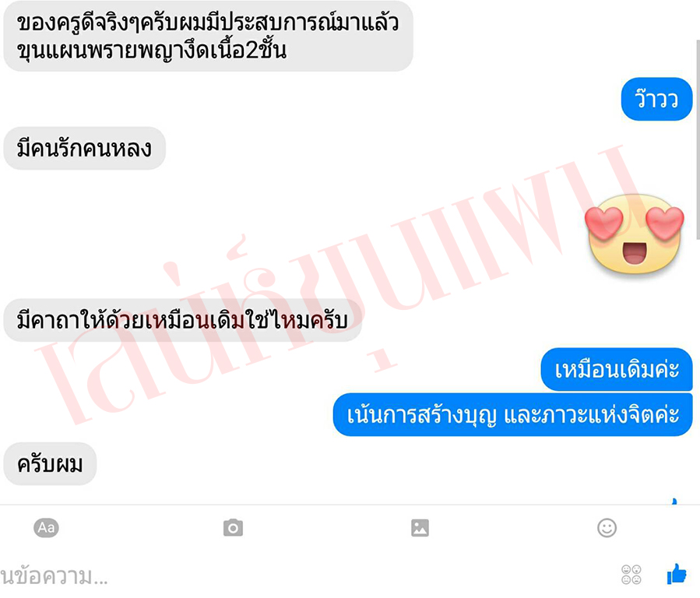This screenshot has height=598, width=700.
Task: Select the 'ครับผม' gray bubble
Action: click(50, 463)
